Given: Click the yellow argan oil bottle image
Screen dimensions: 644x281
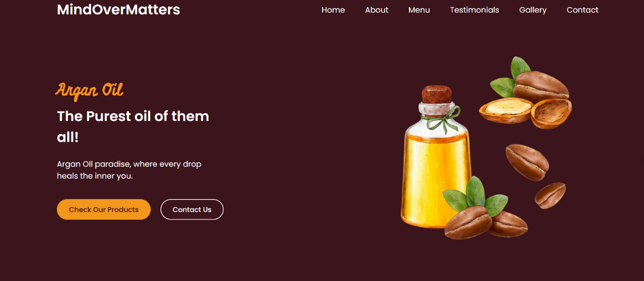Looking at the screenshot, I should [x=436, y=158].
